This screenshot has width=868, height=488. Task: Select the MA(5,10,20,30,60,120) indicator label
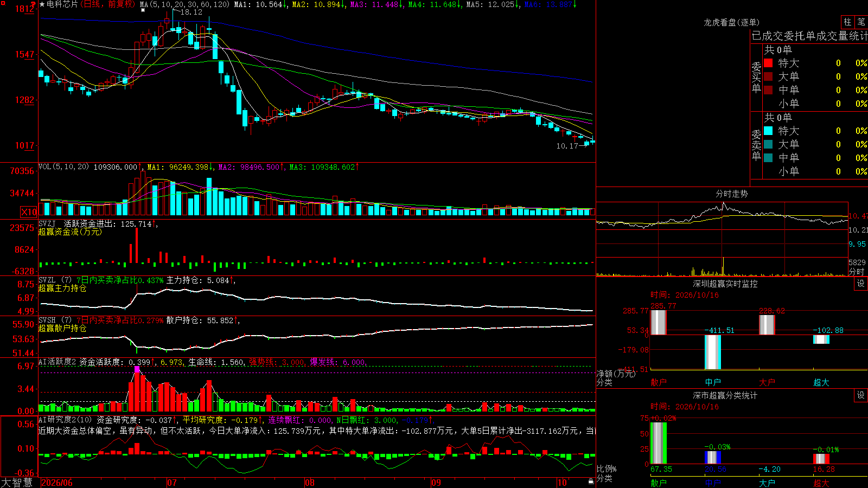185,4
